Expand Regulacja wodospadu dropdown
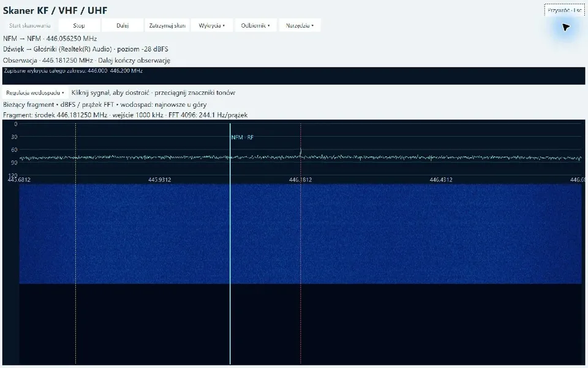 pyautogui.click(x=36, y=93)
